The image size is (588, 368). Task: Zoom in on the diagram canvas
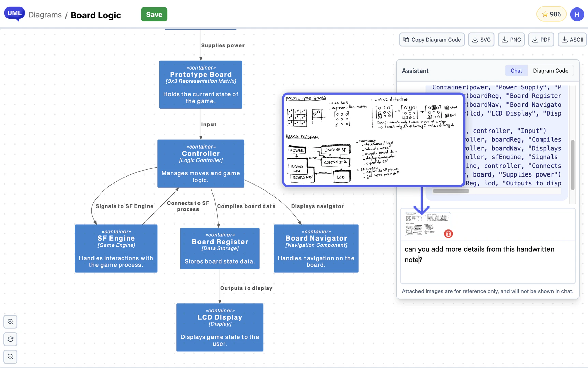click(x=11, y=322)
